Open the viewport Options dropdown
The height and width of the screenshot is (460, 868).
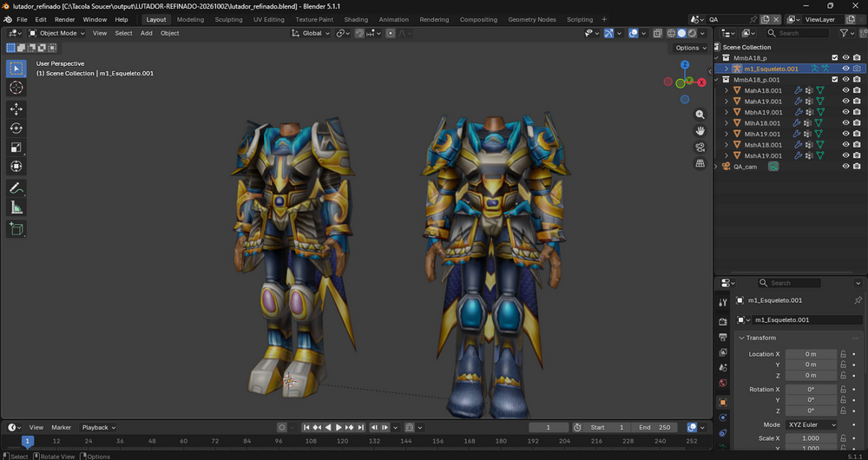click(x=691, y=48)
